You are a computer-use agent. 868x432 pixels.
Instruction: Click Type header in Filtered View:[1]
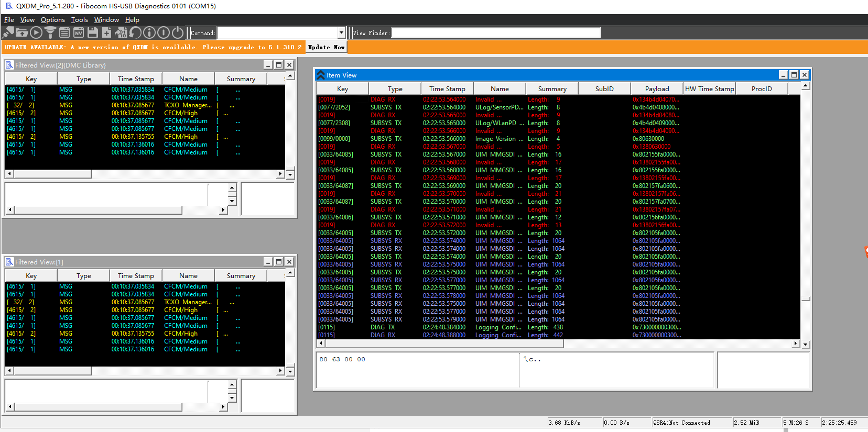83,275
